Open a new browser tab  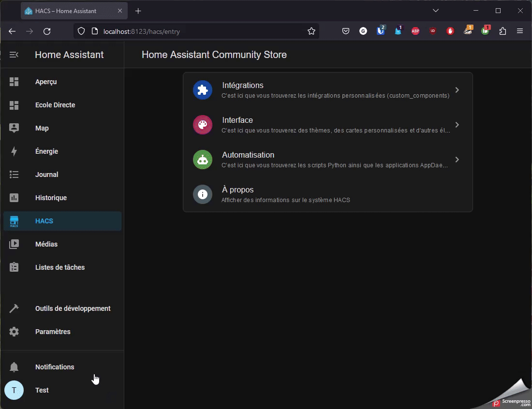click(x=138, y=11)
